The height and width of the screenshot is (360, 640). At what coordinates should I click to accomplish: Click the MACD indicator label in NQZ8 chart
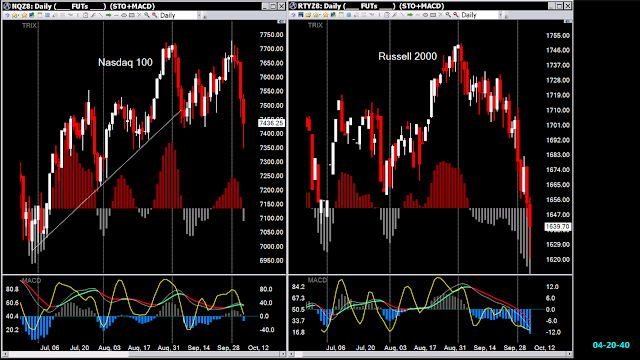pos(31,280)
